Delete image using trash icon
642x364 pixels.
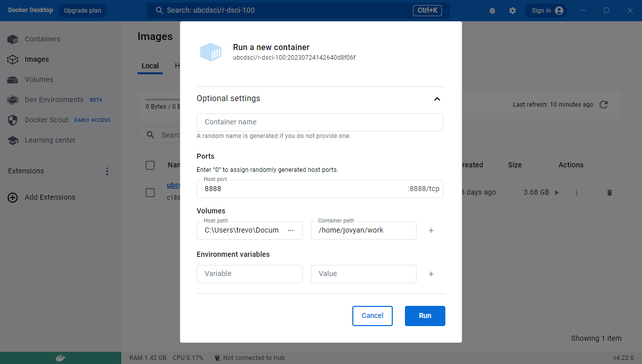pyautogui.click(x=609, y=193)
